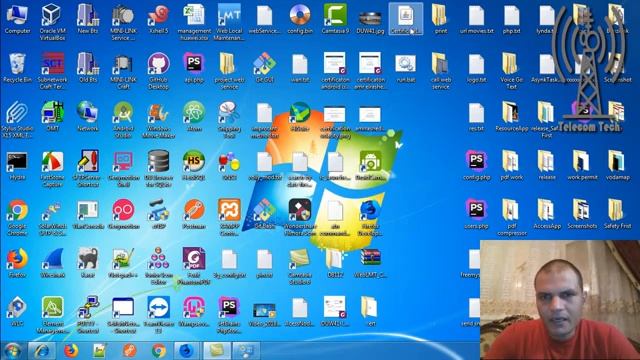Open the call web service folder
Screen dimensions: 640x360
click(440, 71)
